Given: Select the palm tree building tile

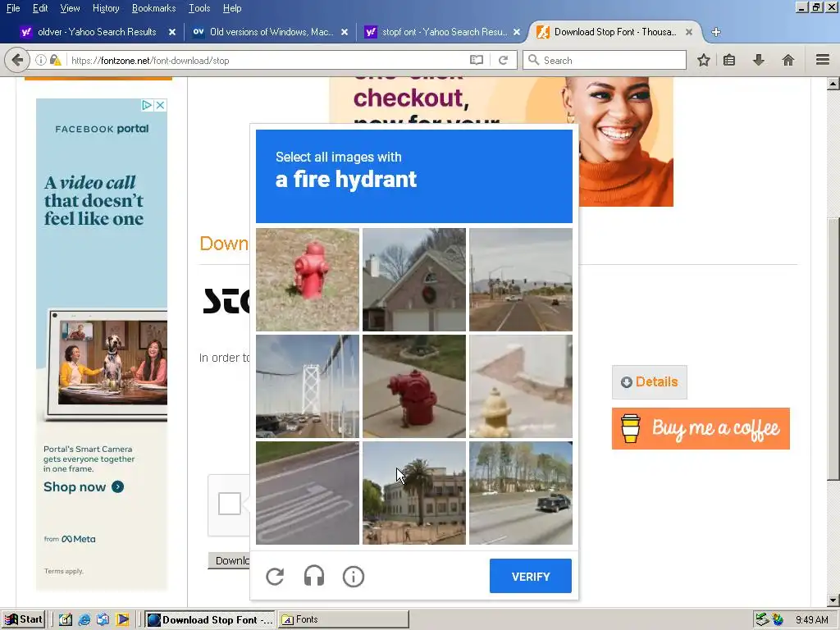Looking at the screenshot, I should (414, 493).
